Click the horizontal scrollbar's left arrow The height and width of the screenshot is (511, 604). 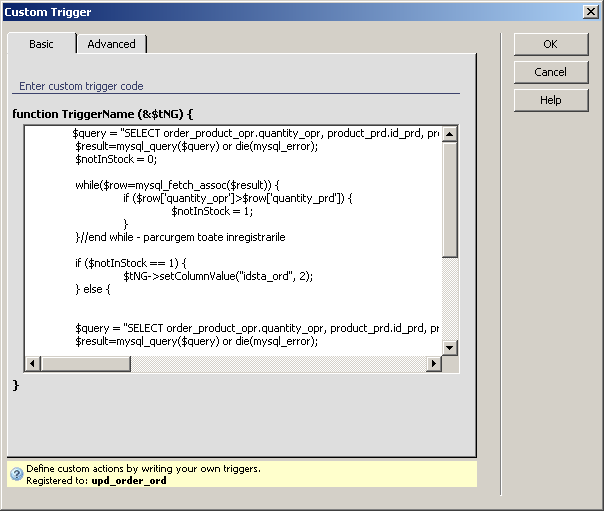click(32, 364)
